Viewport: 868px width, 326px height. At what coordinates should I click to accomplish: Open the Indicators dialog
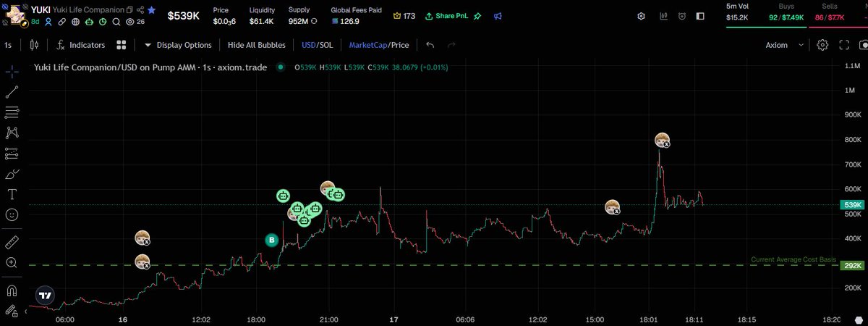click(x=81, y=45)
